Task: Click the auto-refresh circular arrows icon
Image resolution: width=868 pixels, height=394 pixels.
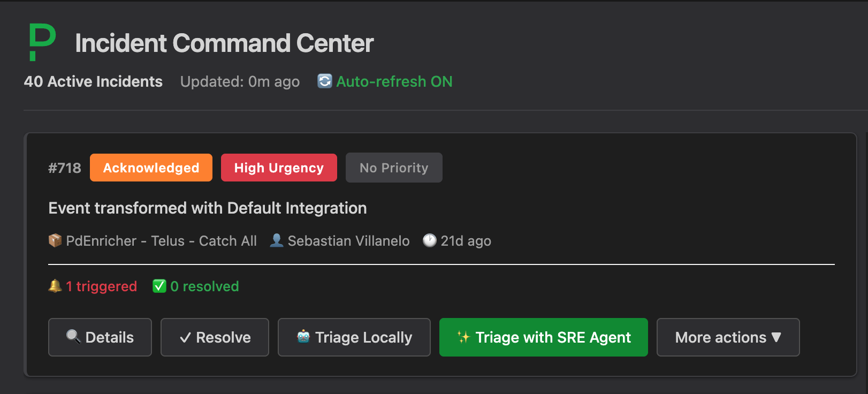Action: click(x=324, y=81)
